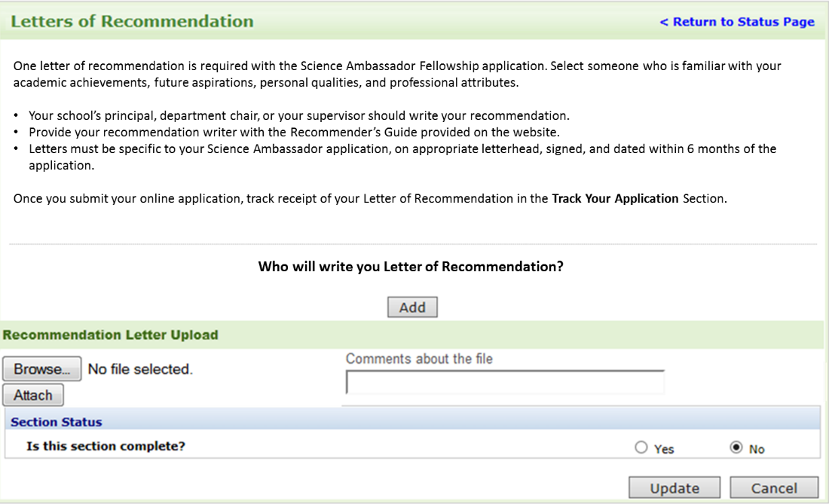Click the Section Status header bar
The width and height of the screenshot is (829, 504).
[57, 422]
